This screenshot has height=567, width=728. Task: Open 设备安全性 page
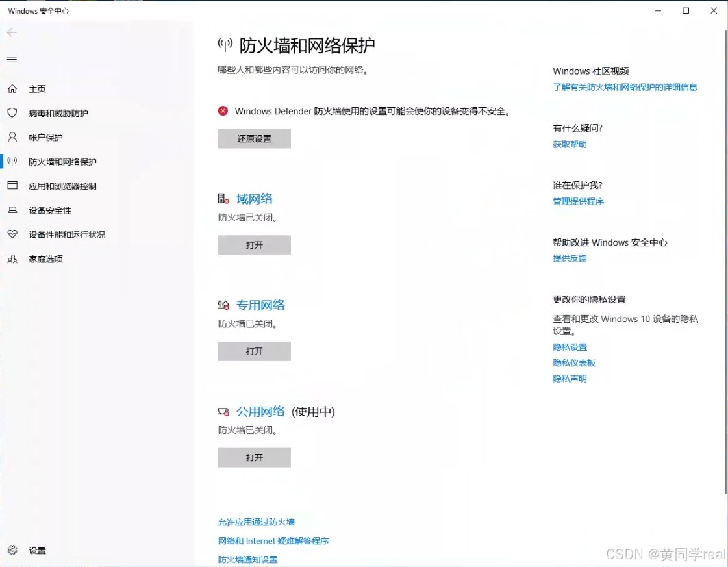pyautogui.click(x=50, y=210)
